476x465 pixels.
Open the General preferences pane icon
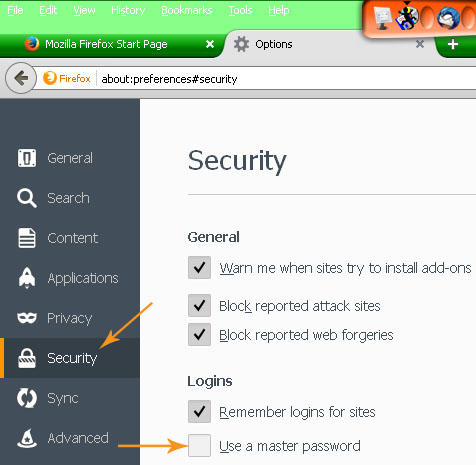click(27, 158)
